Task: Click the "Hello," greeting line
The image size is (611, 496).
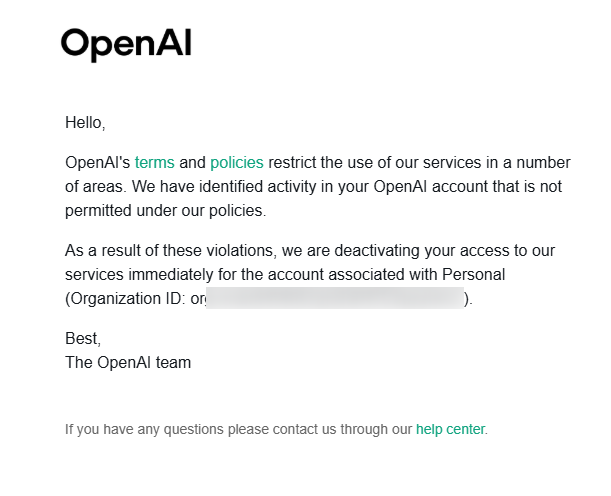Action: pyautogui.click(x=85, y=123)
